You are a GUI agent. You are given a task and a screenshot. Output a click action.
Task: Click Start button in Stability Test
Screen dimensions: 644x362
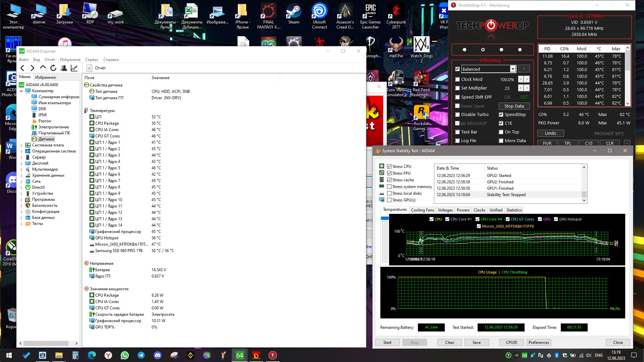click(387, 343)
